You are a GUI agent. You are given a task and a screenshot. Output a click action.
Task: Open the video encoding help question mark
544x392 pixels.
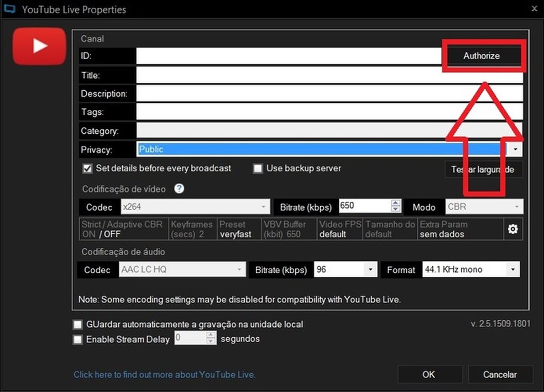click(179, 189)
